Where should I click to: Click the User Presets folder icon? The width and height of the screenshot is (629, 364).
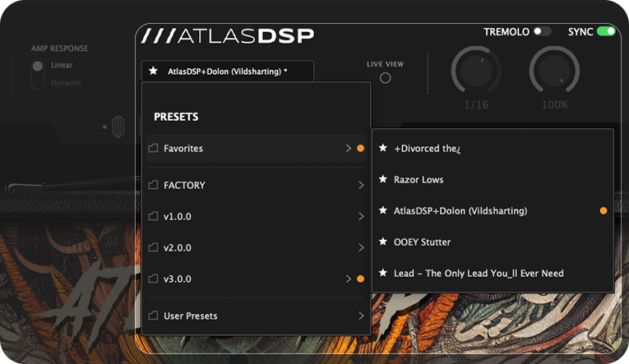(x=153, y=316)
